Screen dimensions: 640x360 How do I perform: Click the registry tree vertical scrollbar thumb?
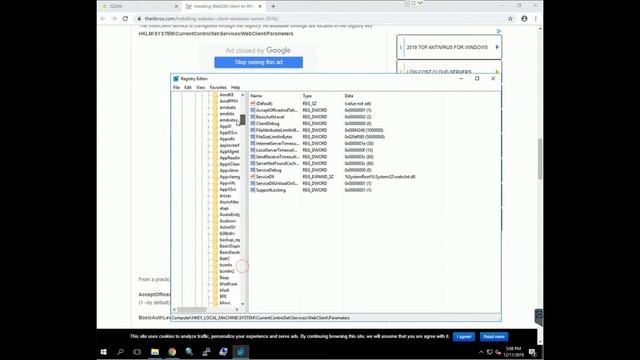(x=242, y=120)
